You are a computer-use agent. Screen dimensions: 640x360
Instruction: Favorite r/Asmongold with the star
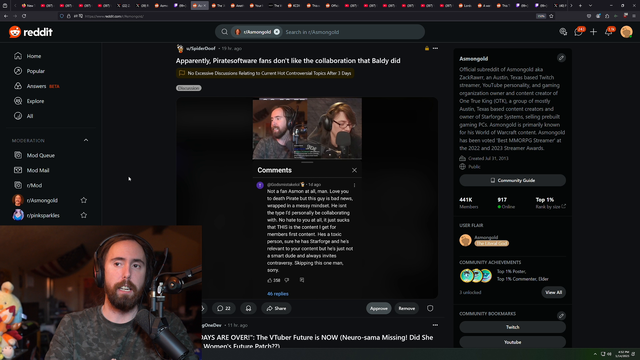tap(84, 200)
